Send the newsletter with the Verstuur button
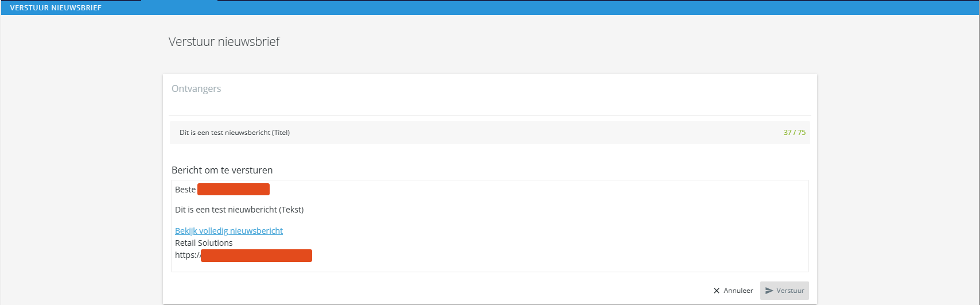The image size is (980, 305). (x=784, y=291)
